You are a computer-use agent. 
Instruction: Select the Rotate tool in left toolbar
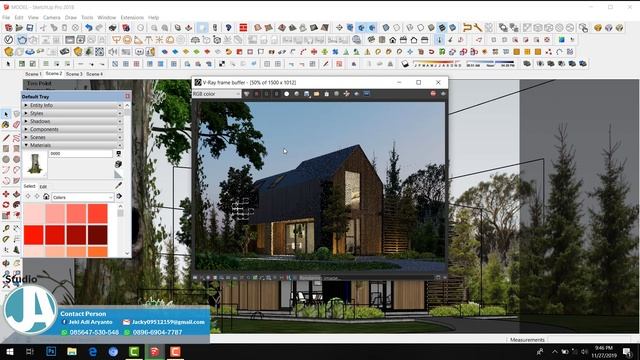pyautogui.click(x=6, y=205)
